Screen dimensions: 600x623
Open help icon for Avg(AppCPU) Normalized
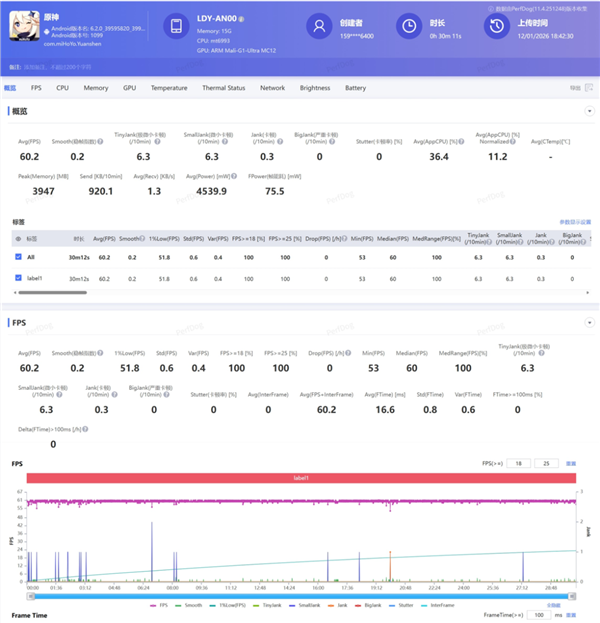pyautogui.click(x=513, y=141)
